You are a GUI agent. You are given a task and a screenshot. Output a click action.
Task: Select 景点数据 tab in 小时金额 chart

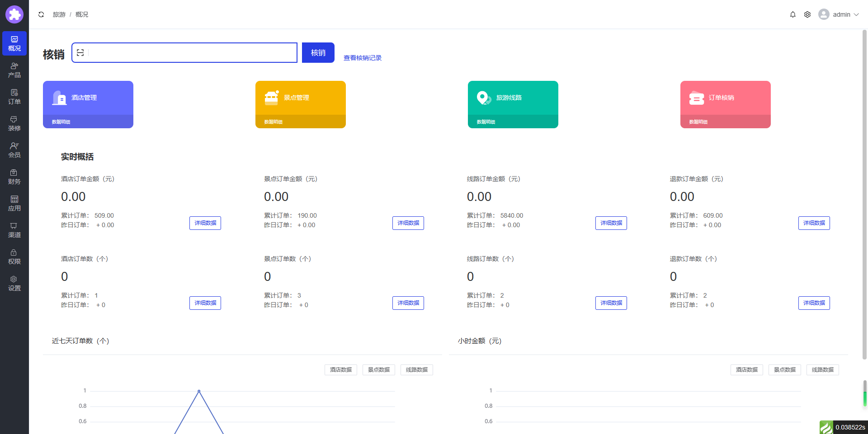785,370
